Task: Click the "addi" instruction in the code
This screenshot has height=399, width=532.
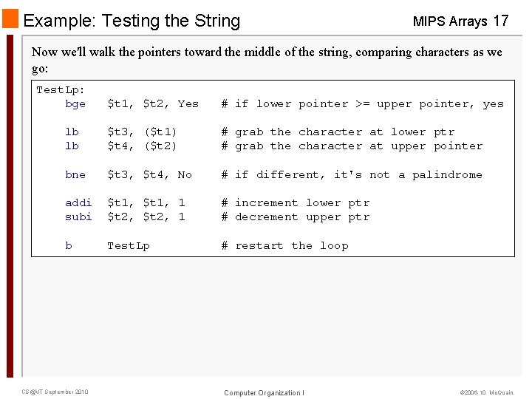Action: (x=78, y=203)
